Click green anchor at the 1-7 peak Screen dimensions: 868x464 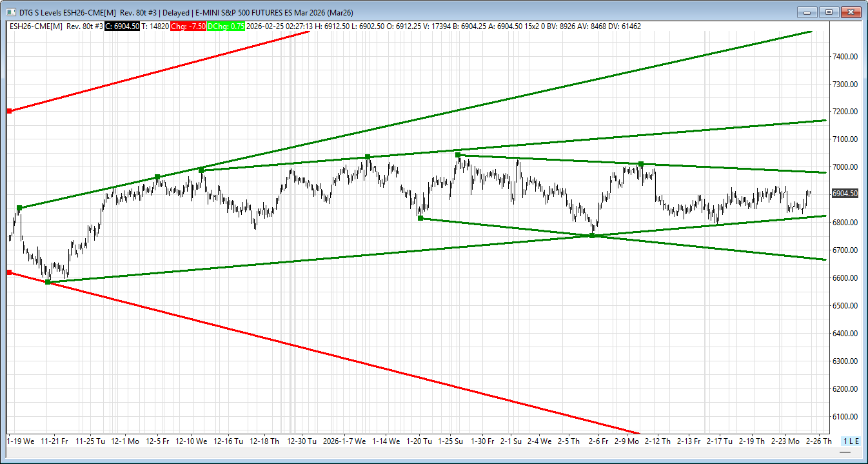368,157
